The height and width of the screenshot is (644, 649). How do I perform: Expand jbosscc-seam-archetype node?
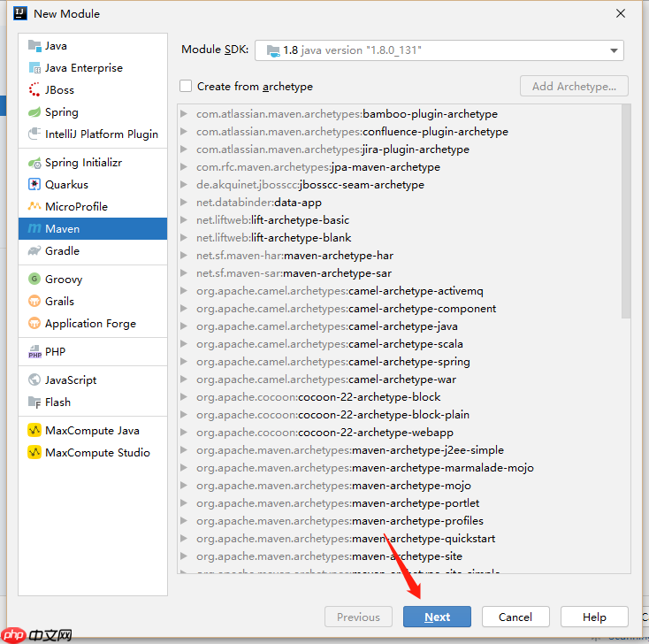(x=184, y=184)
